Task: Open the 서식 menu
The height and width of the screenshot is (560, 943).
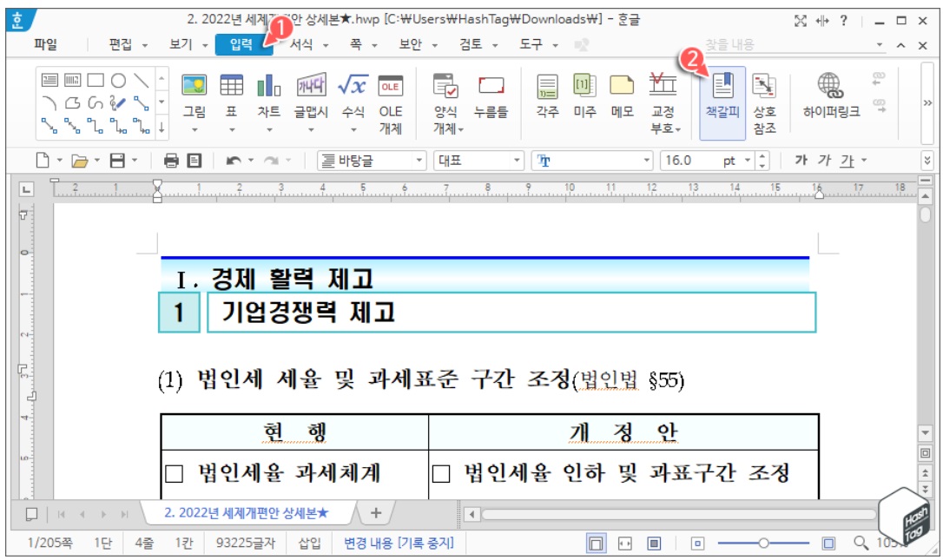Action: [x=300, y=44]
